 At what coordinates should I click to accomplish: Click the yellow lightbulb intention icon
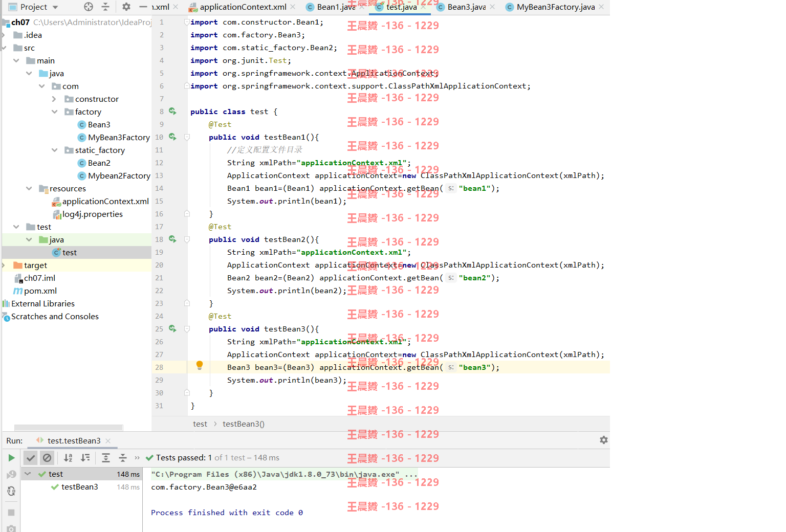[x=200, y=365]
